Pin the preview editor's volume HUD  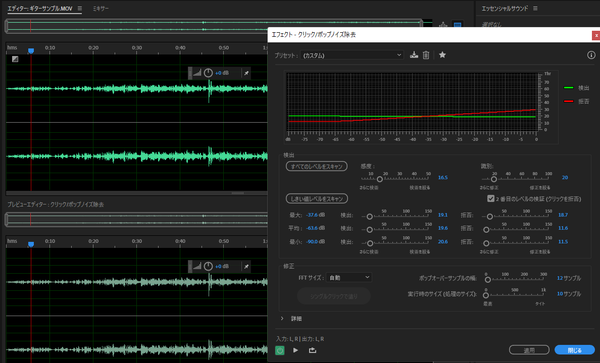246,267
